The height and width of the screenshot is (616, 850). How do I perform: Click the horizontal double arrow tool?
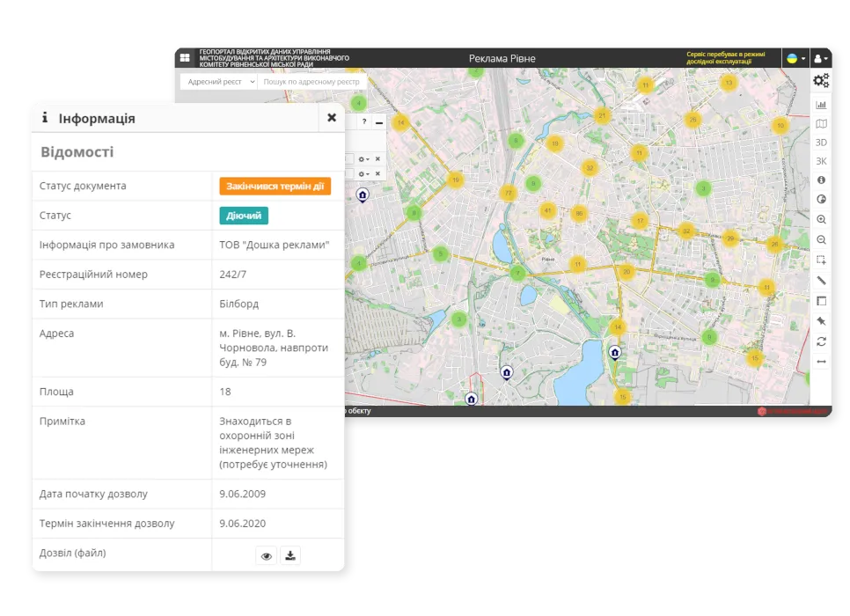821,362
